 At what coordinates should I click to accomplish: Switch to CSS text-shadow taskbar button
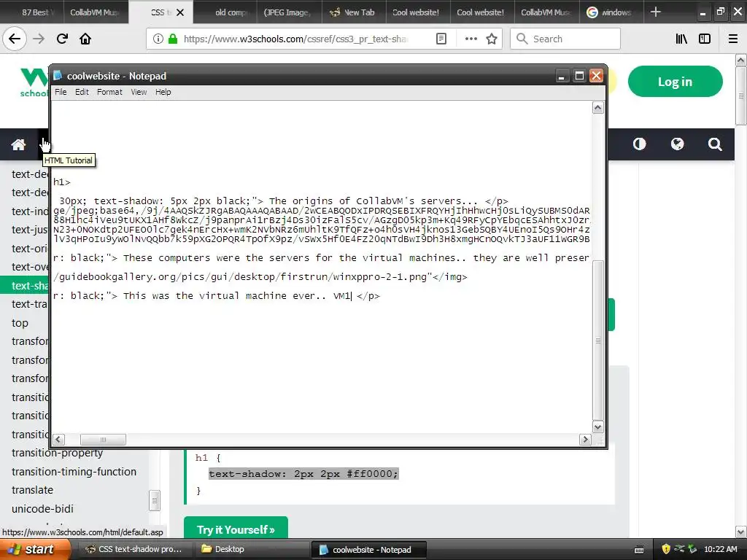(134, 549)
